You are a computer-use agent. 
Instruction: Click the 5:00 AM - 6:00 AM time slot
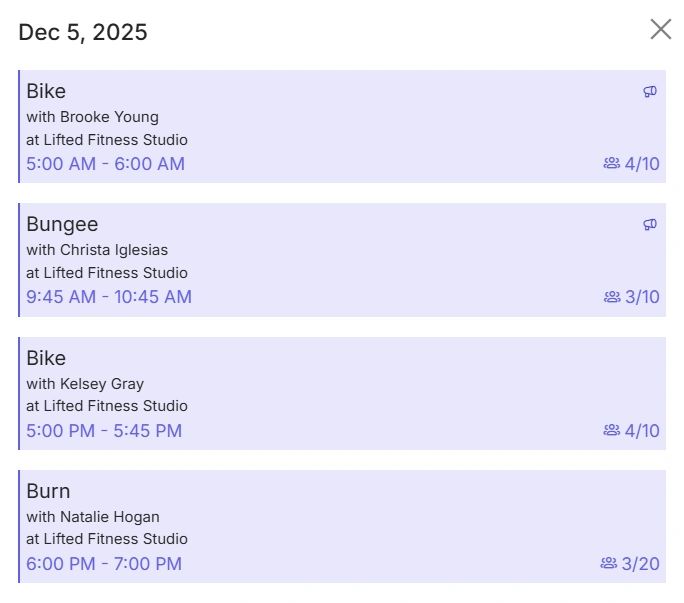pyautogui.click(x=105, y=164)
